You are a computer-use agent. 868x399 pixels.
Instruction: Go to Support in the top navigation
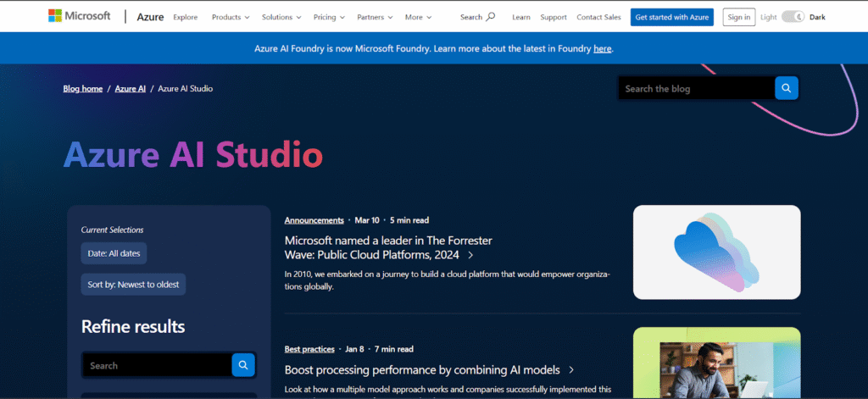[554, 17]
